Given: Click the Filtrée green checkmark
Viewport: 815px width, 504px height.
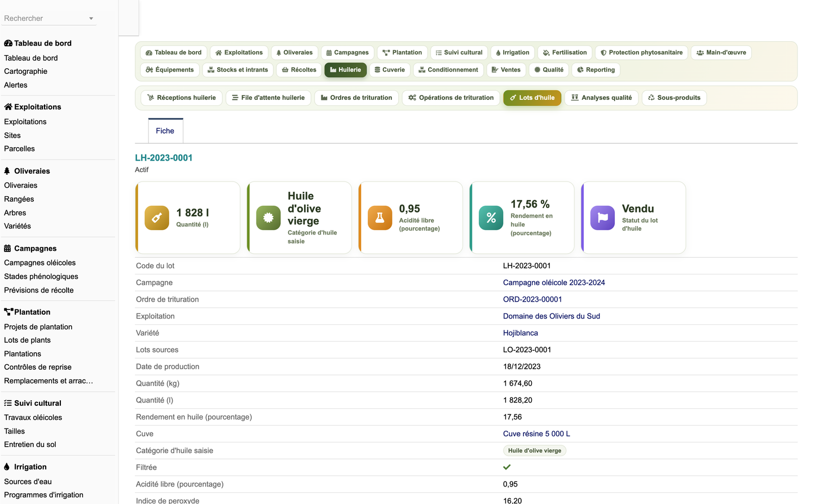Looking at the screenshot, I should click(507, 467).
